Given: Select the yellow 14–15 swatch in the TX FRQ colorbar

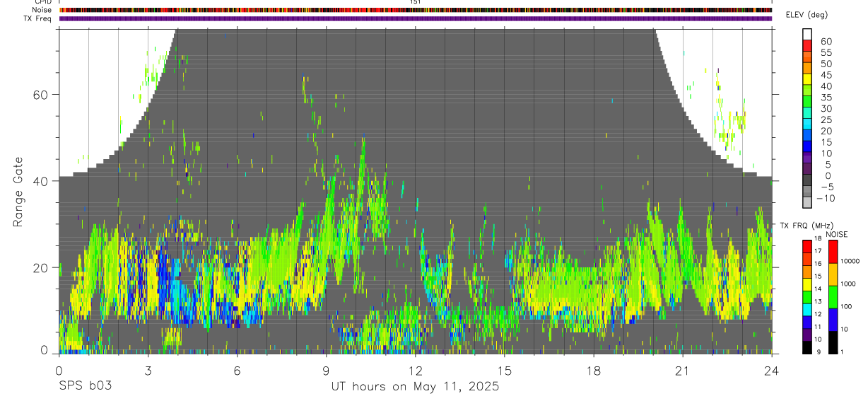Looking at the screenshot, I should (x=807, y=284).
